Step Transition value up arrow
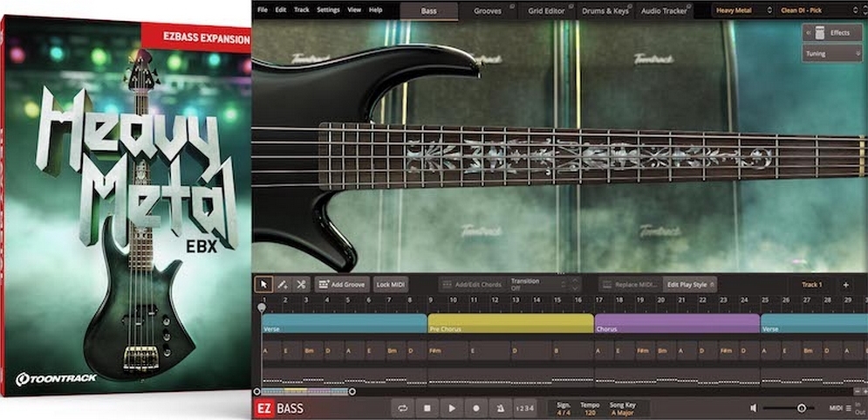Viewport: 868px width, 420px height. tap(575, 281)
